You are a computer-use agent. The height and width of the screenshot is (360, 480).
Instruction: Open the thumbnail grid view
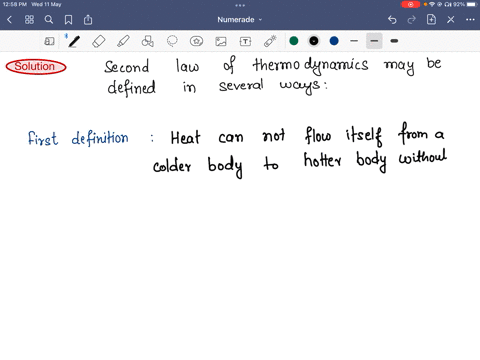pos(29,20)
